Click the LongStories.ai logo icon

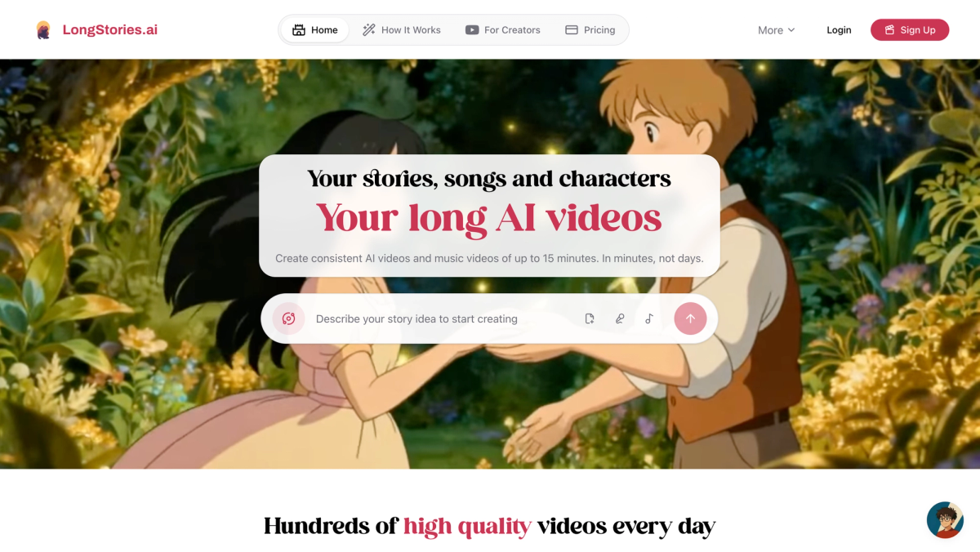coord(43,30)
